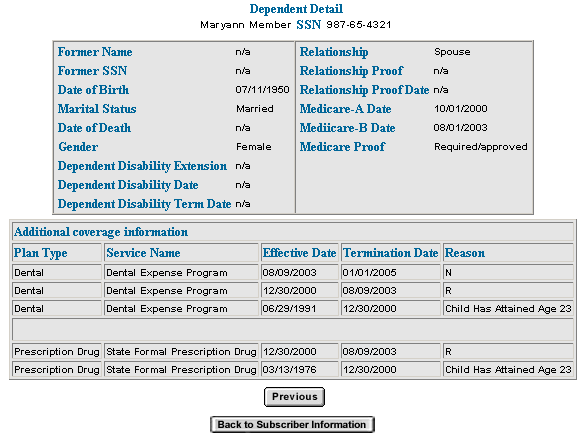The height and width of the screenshot is (437, 588).
Task: Select the Date of Birth value 07/11/1950
Action: tap(262, 90)
